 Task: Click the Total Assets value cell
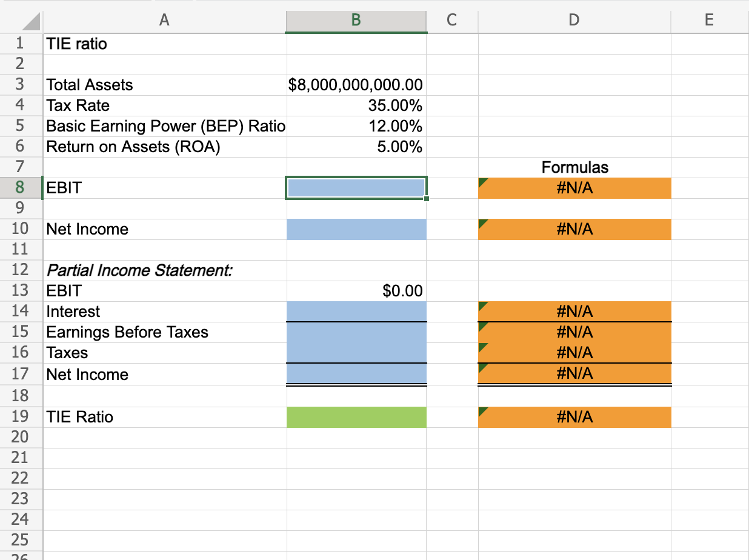(356, 85)
